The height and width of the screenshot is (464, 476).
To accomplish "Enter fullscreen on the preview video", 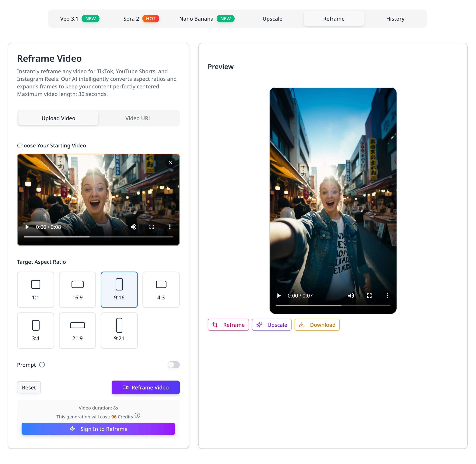I will click(369, 296).
